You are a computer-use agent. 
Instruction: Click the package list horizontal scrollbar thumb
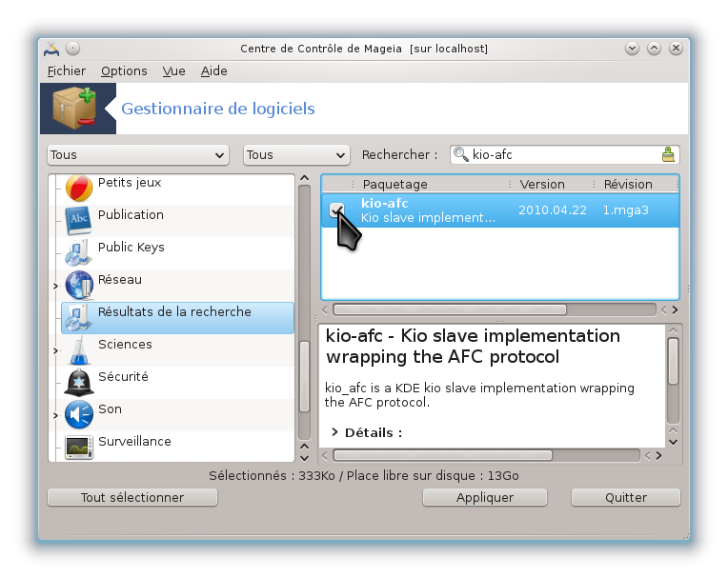450,309
